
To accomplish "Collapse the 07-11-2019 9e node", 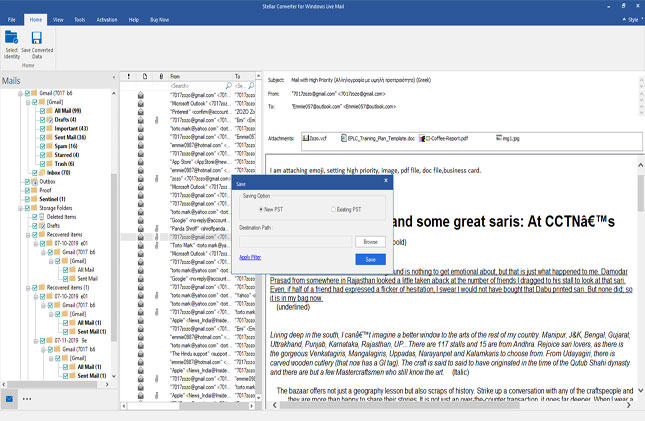I will [x=36, y=341].
